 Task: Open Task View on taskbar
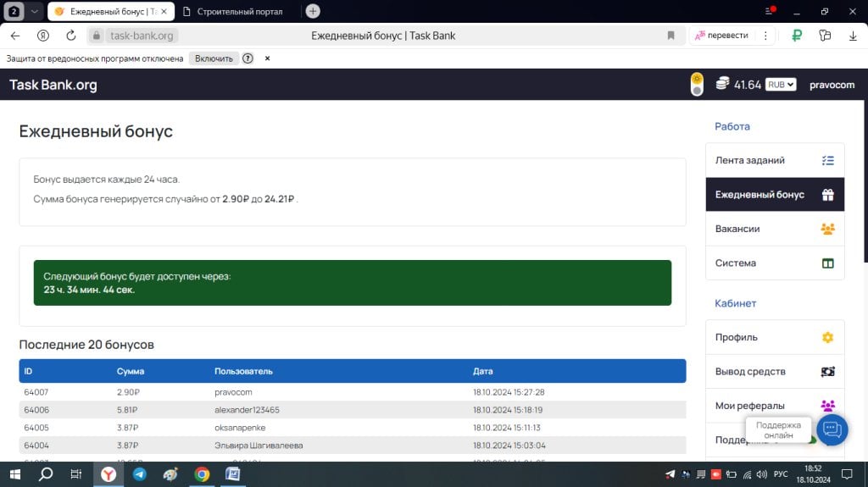pyautogui.click(x=76, y=474)
